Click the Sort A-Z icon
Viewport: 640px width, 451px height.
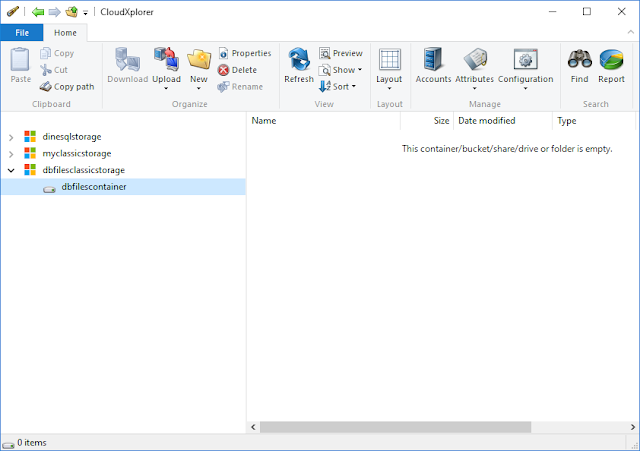click(324, 86)
